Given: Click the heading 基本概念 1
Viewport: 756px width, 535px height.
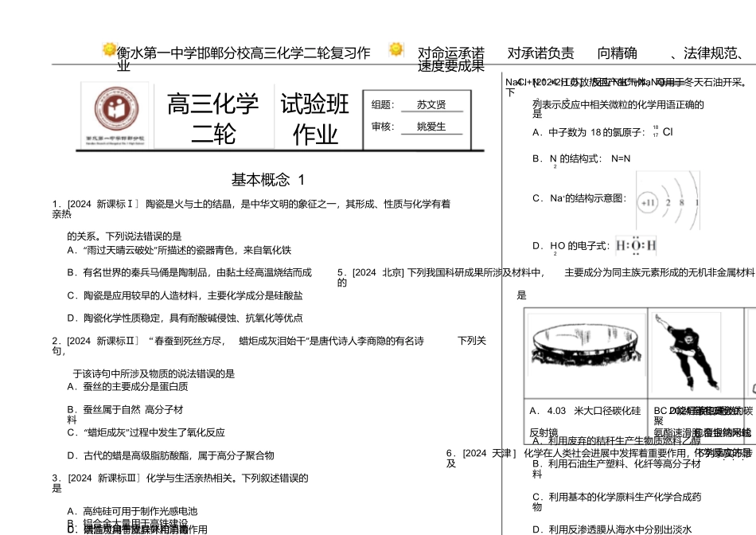Looking at the screenshot, I should pyautogui.click(x=268, y=180).
